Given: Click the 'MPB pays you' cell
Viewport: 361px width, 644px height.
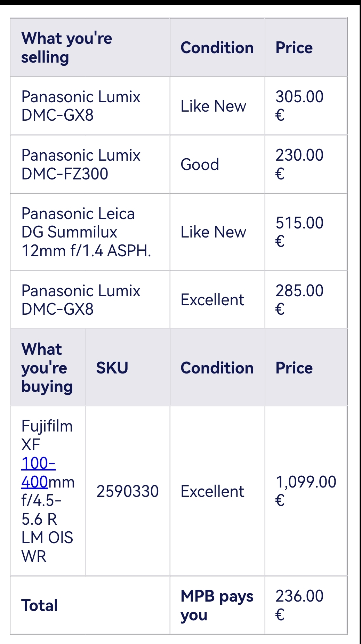Looking at the screenshot, I should [x=217, y=605].
